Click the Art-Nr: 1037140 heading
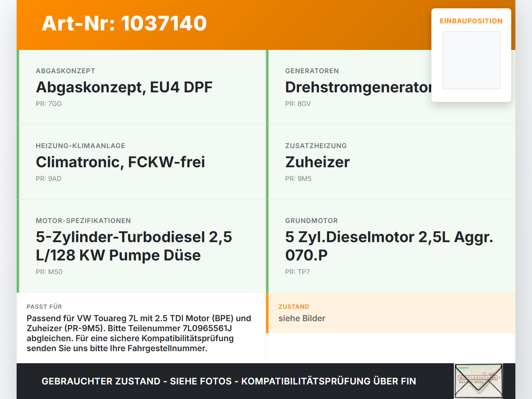Image resolution: width=532 pixels, height=399 pixels. click(x=124, y=23)
